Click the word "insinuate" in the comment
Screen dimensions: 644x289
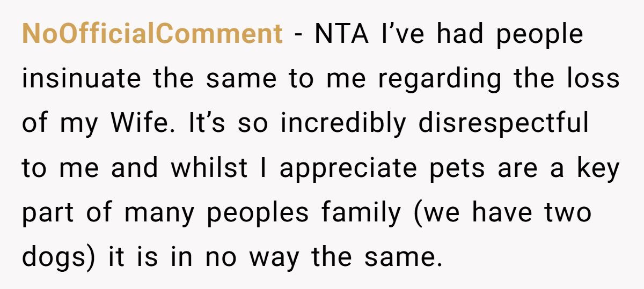82,79
